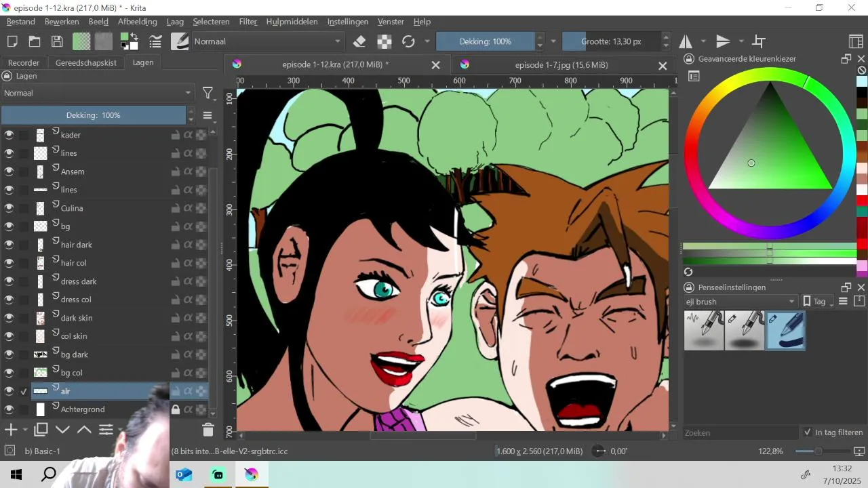
Task: Toggle vertical mirror tool
Action: (724, 41)
